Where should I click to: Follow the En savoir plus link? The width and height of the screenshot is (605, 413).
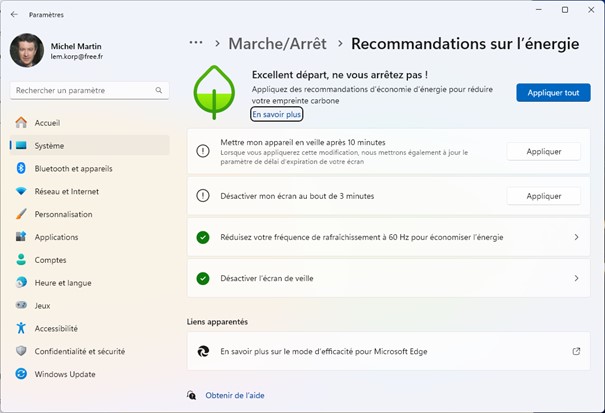click(x=276, y=114)
